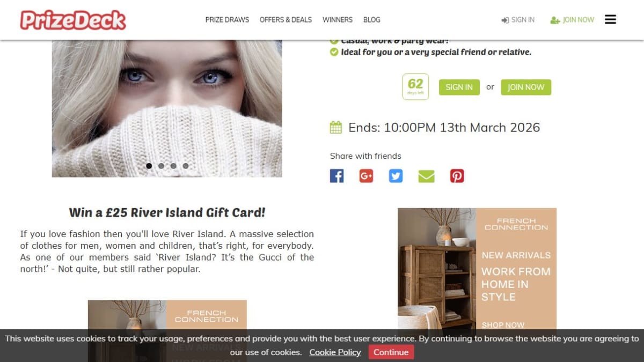Image resolution: width=644 pixels, height=362 pixels.
Task: Click the PrizeDeck logo
Action: [x=73, y=20]
